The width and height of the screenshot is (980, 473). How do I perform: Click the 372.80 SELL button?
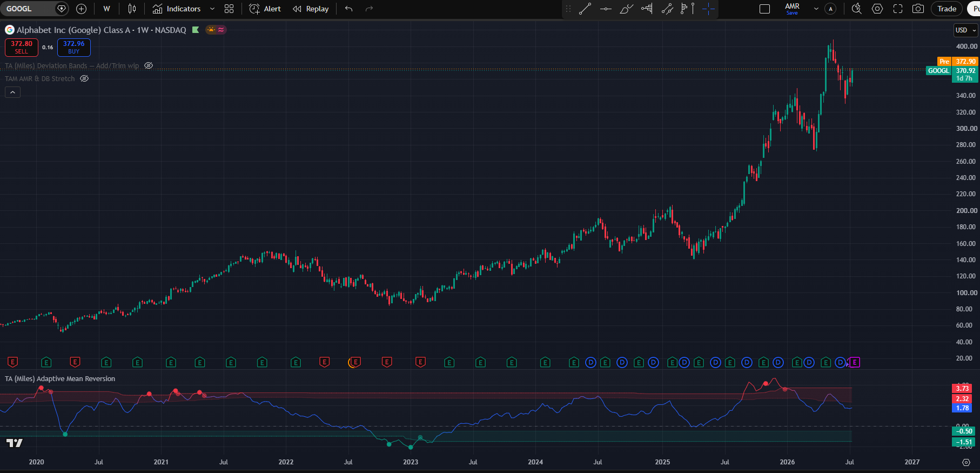point(22,48)
